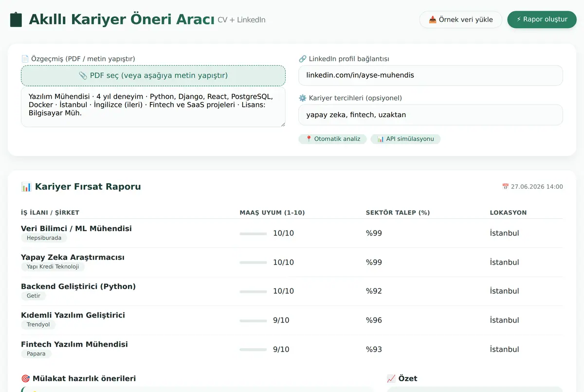
Task: Click the Getir company tag
Action: (34, 296)
